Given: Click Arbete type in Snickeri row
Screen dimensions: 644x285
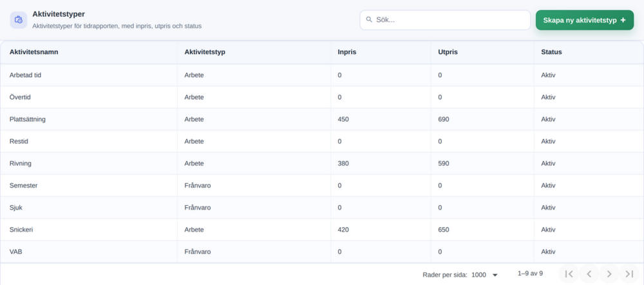Looking at the screenshot, I should [194, 230].
